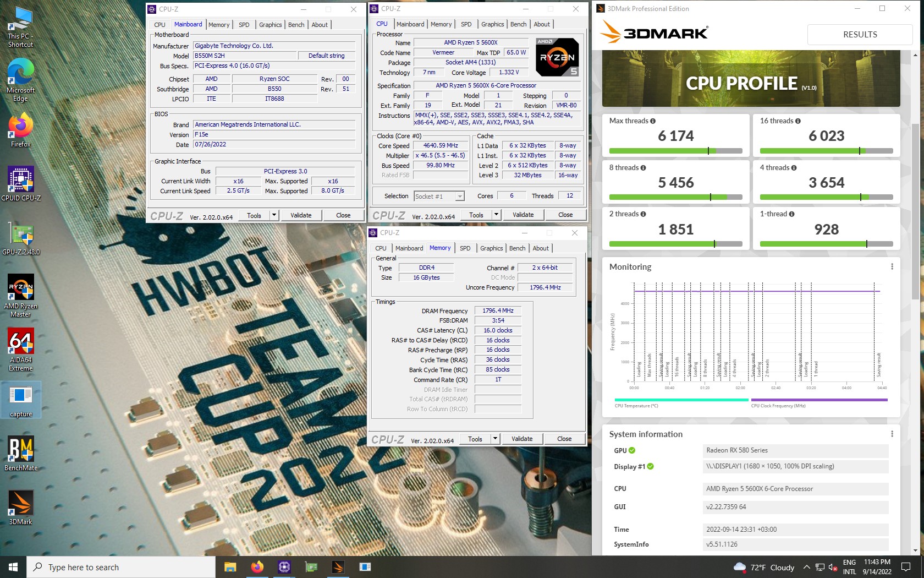Click Display #1 green check icon

(x=651, y=466)
